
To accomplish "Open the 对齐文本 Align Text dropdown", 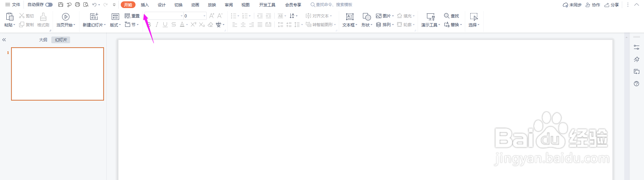I will pyautogui.click(x=319, y=16).
